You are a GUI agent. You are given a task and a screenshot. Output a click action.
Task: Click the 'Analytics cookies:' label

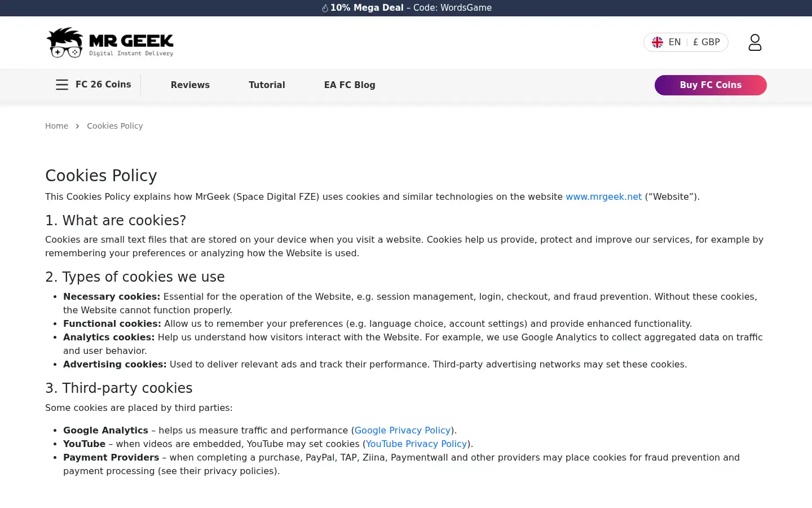pyautogui.click(x=109, y=337)
